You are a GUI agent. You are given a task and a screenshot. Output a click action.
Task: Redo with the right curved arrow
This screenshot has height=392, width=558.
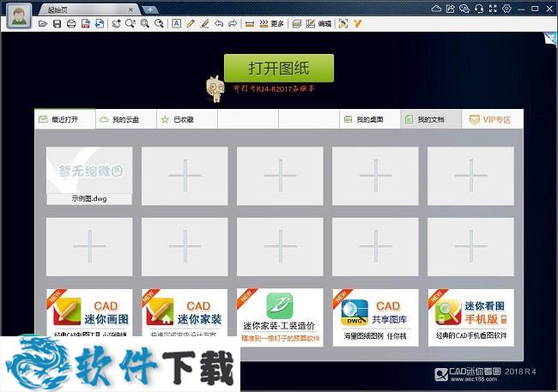(233, 24)
